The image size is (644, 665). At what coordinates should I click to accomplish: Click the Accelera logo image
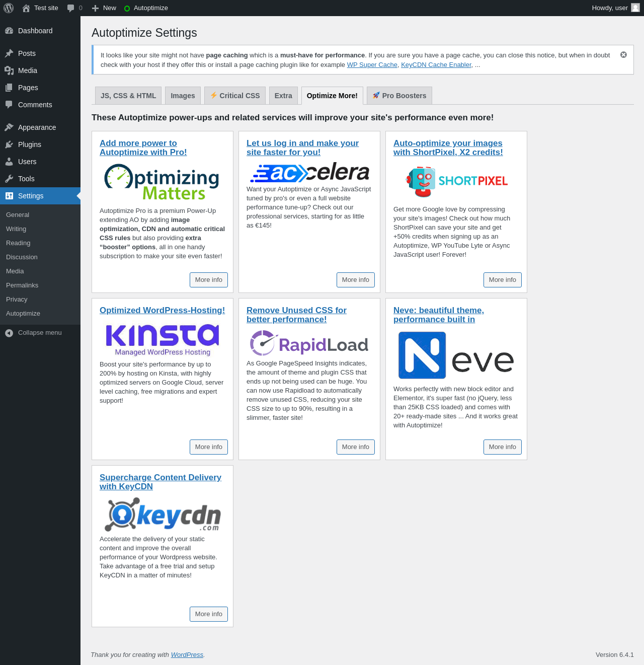pos(310,172)
